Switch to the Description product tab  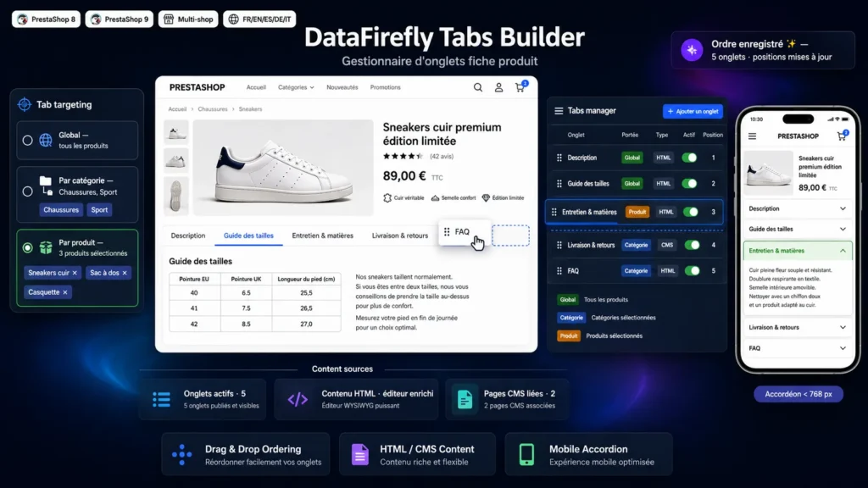click(187, 236)
